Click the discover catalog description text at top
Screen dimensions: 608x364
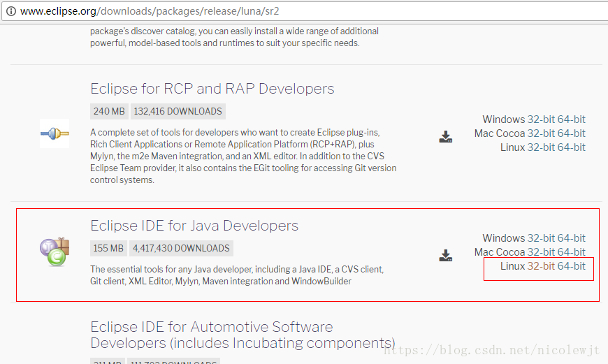pyautogui.click(x=235, y=37)
